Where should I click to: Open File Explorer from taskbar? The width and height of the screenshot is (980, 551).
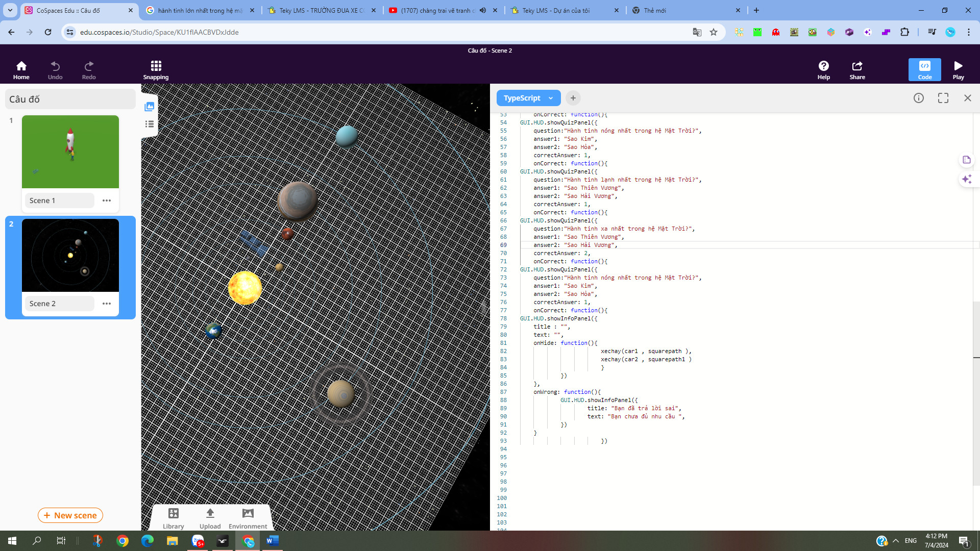(x=172, y=541)
